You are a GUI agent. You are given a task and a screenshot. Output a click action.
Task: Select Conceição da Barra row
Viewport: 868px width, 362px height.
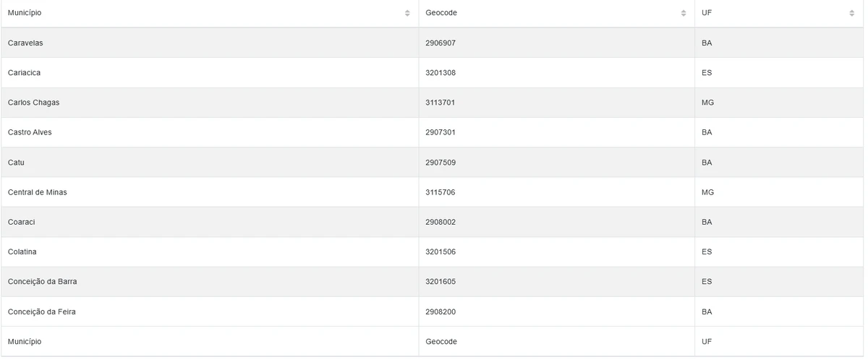click(42, 282)
